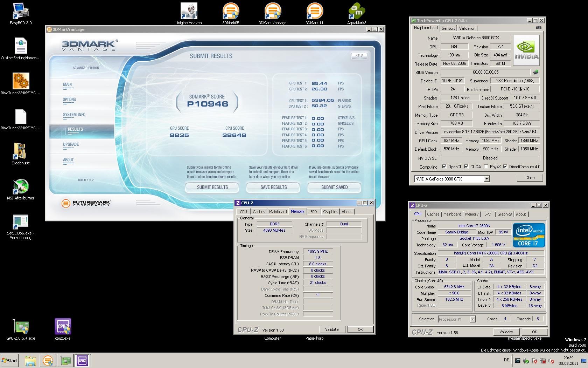Switch to CPU-Z taskbar button
588x368 pixels.
pos(82,360)
